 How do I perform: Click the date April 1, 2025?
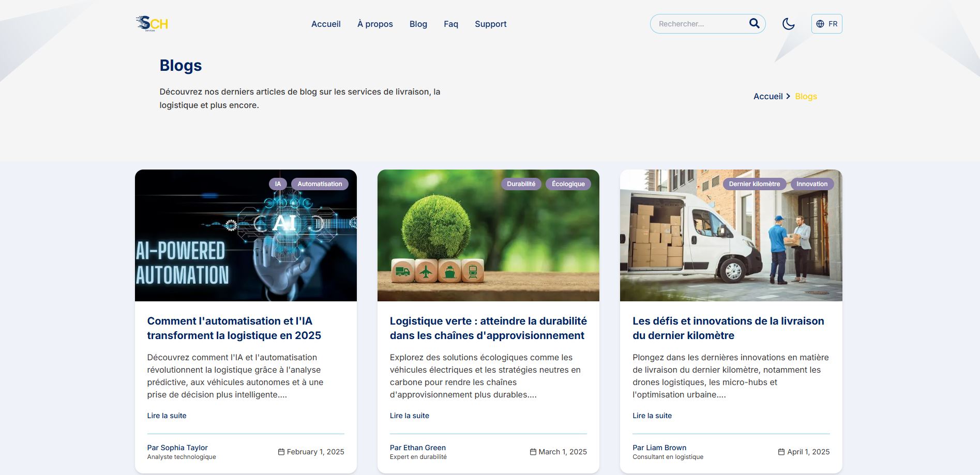pos(808,452)
